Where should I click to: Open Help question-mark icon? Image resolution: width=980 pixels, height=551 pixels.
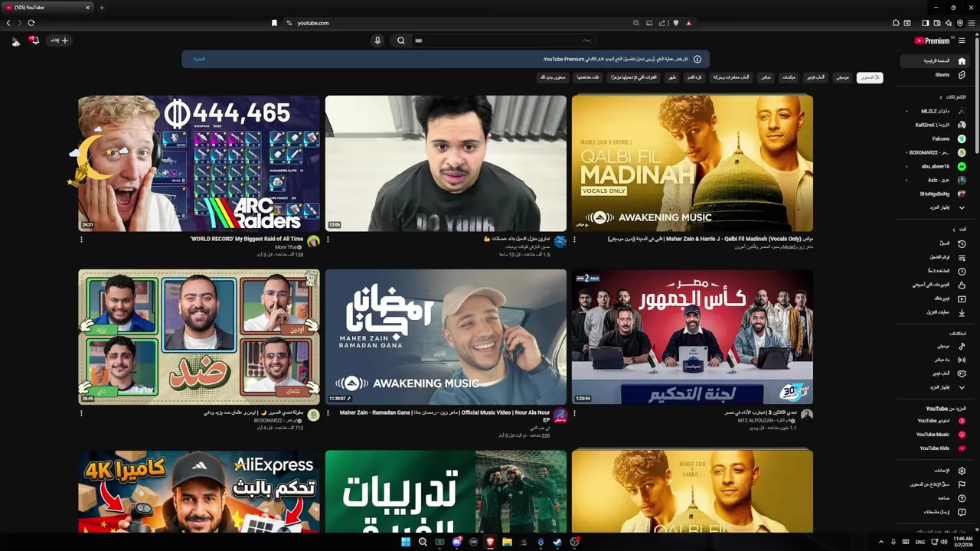coord(962,498)
